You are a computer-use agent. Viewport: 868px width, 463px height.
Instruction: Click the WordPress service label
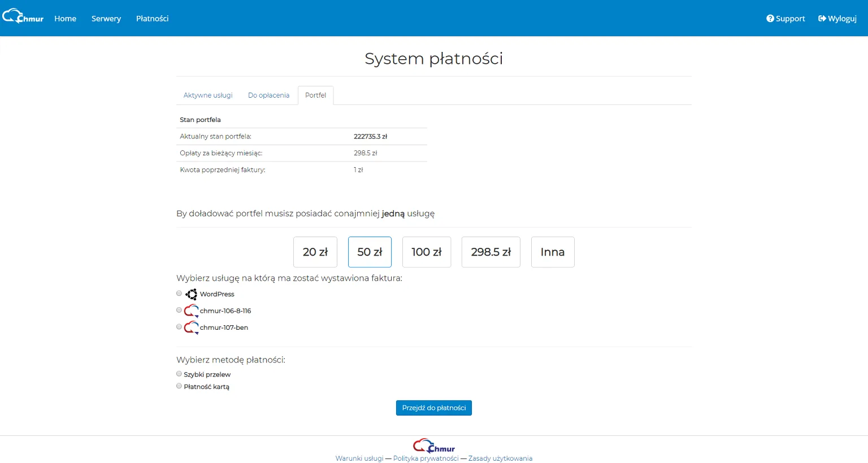[217, 294]
